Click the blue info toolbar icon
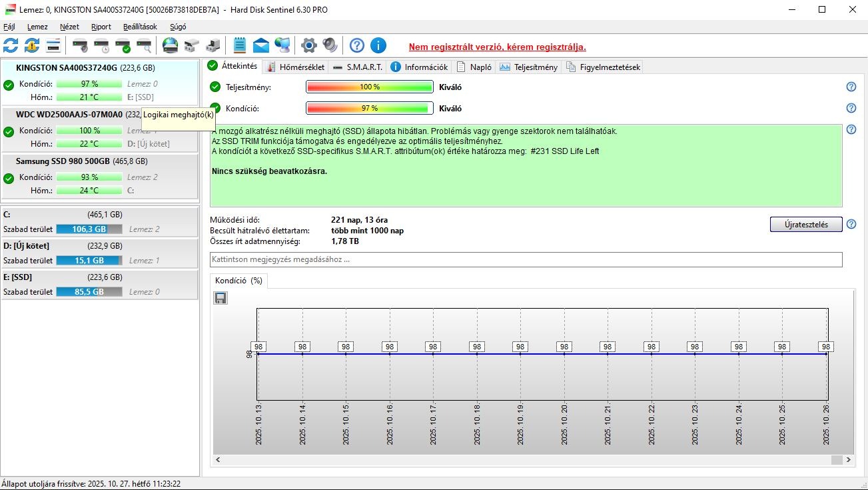 (x=378, y=45)
